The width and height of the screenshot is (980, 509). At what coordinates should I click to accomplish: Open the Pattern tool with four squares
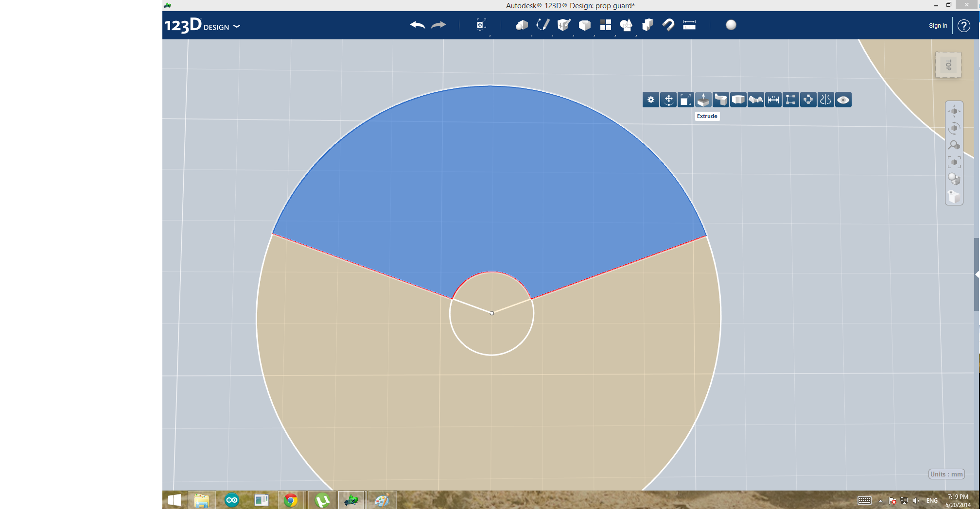click(606, 25)
